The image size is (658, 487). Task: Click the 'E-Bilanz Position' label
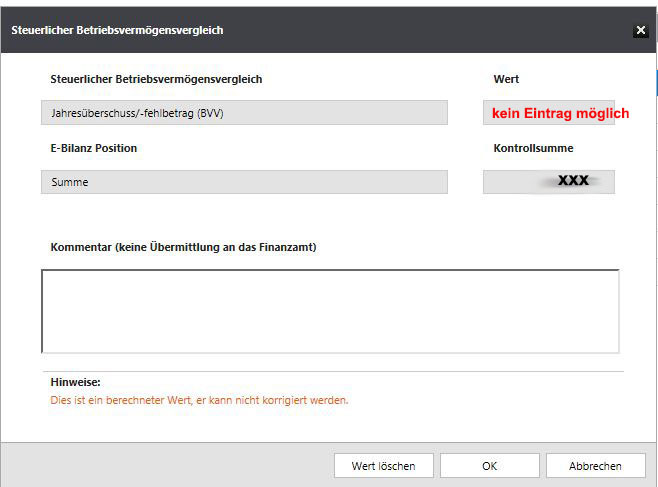click(x=94, y=148)
